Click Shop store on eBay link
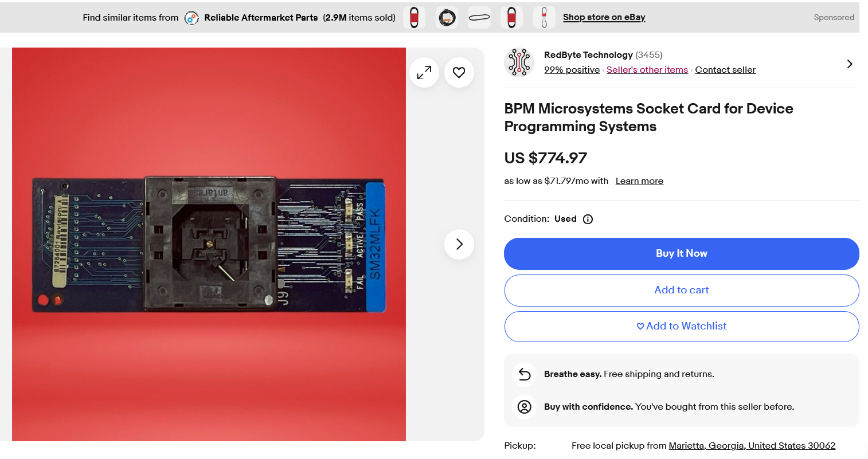Viewport: 868px width, 459px height. point(604,17)
